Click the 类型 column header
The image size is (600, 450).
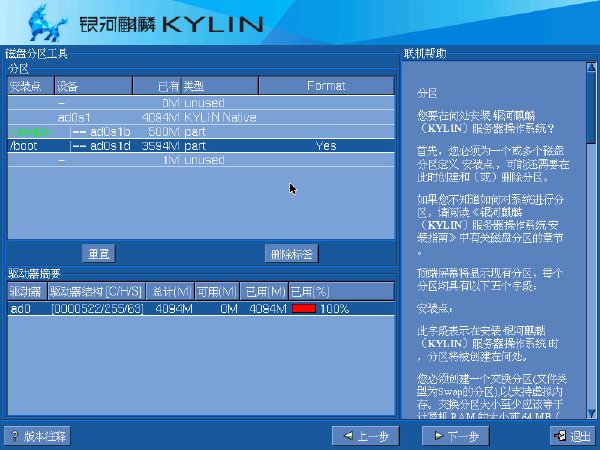[x=220, y=86]
